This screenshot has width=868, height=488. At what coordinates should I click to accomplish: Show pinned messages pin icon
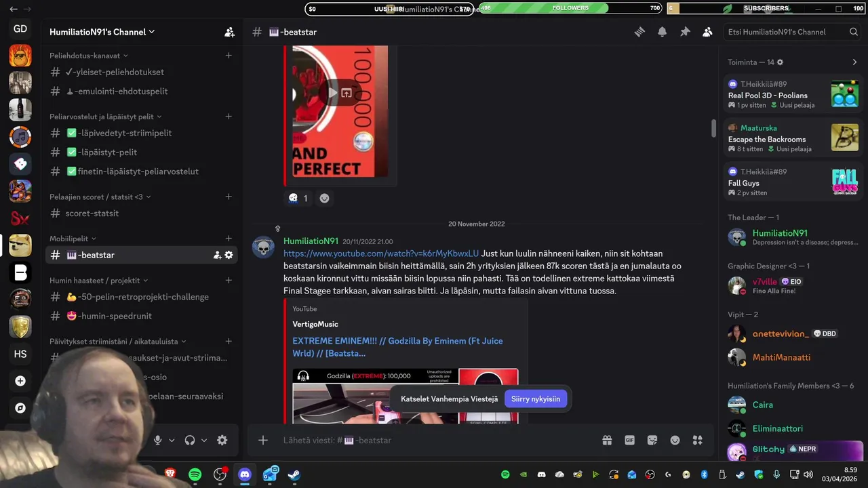[685, 32]
